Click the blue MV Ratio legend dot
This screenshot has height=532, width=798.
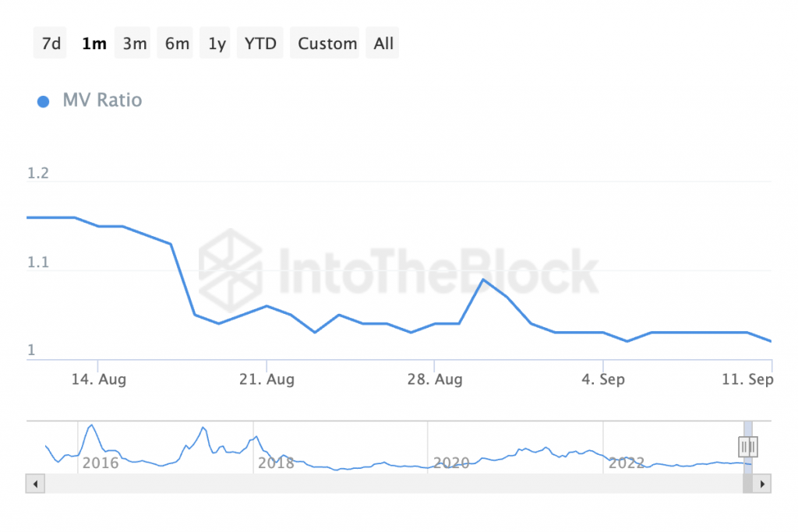(x=44, y=102)
